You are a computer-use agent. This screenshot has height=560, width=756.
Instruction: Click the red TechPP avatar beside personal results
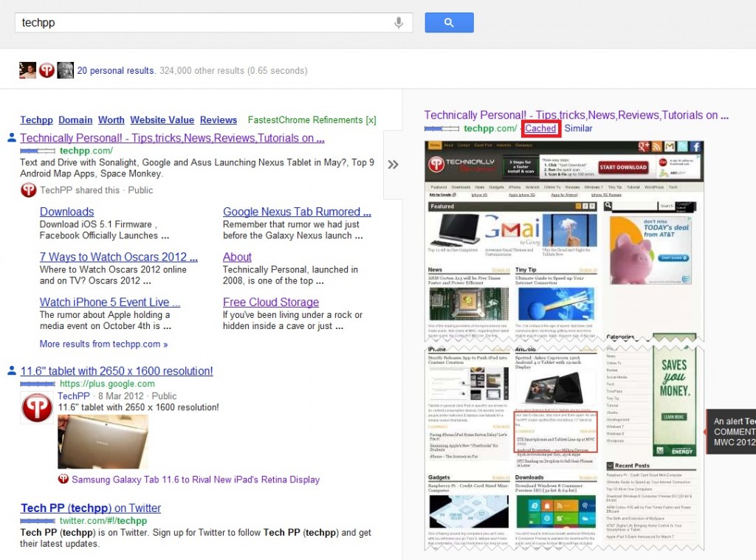(47, 70)
